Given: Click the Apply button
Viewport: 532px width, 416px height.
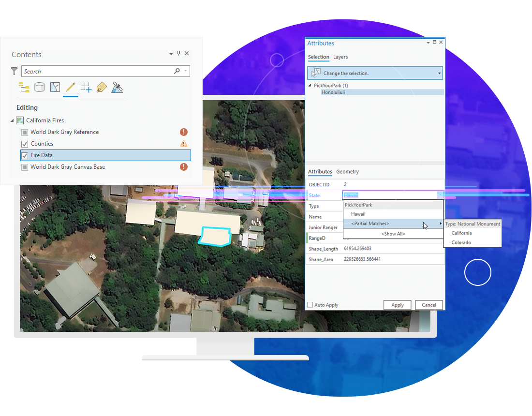Looking at the screenshot, I should (397, 305).
